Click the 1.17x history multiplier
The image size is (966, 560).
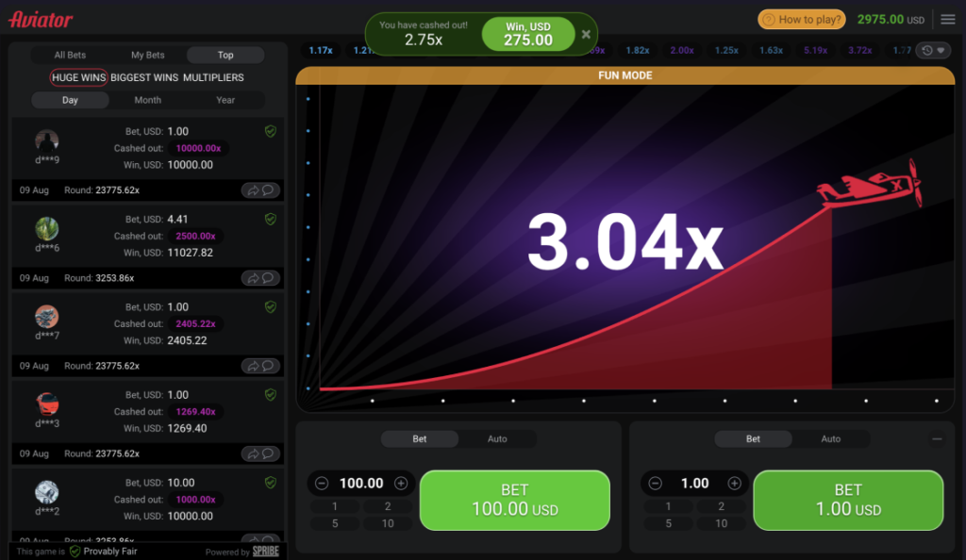321,51
